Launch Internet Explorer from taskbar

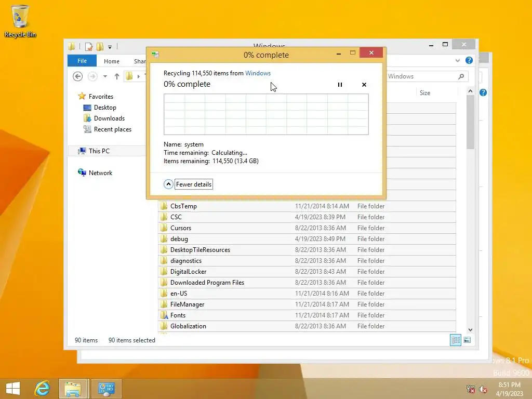pos(43,389)
